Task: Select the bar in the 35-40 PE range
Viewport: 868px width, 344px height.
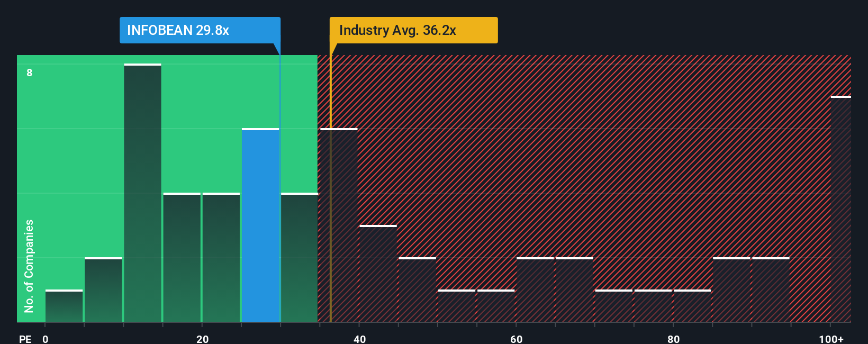Action: 339,225
